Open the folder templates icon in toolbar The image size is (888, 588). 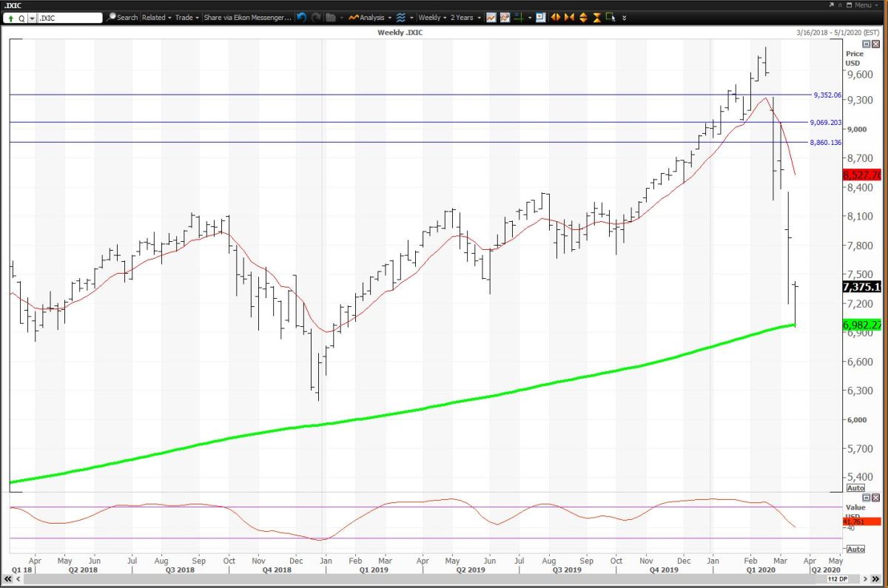tap(331, 17)
